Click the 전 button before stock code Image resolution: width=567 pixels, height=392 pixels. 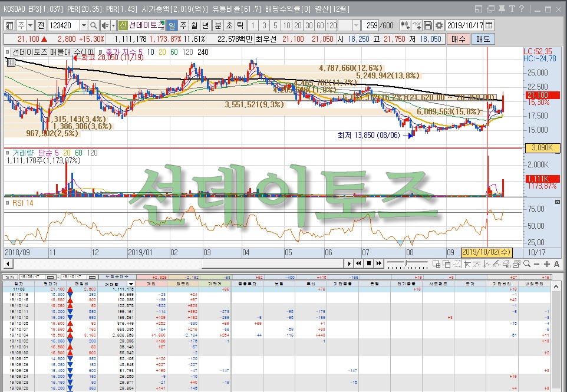(x=41, y=25)
